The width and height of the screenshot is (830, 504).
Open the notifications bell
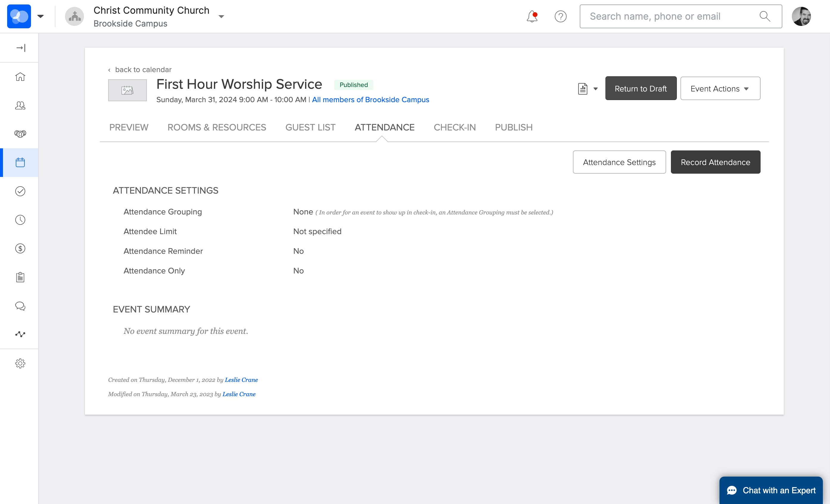click(532, 16)
